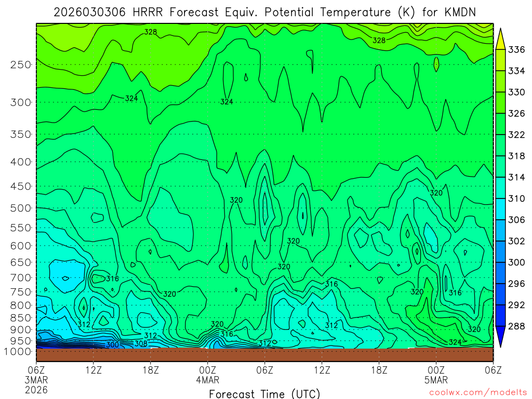Screen dimensions: 532x399
Task: Pick the colorbar segment between 306 and 310
Action: click(x=500, y=209)
